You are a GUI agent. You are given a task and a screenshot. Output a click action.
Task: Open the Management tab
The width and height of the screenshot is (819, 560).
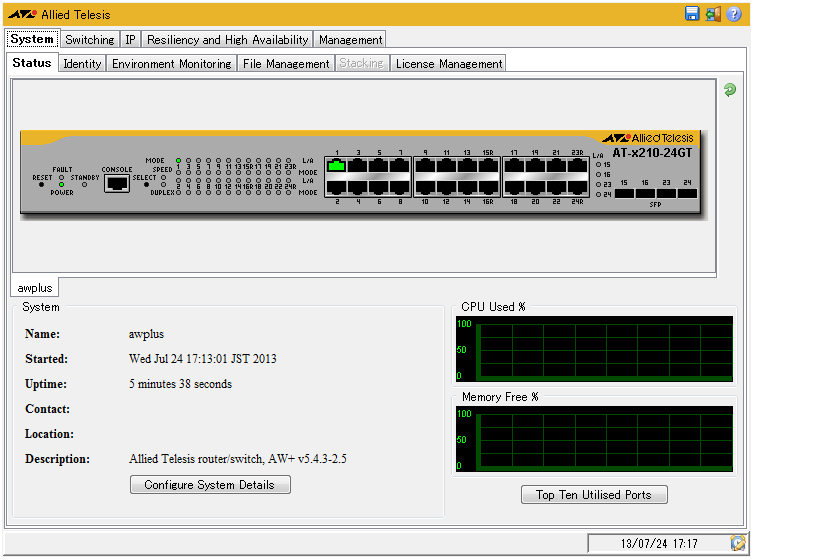coord(350,40)
